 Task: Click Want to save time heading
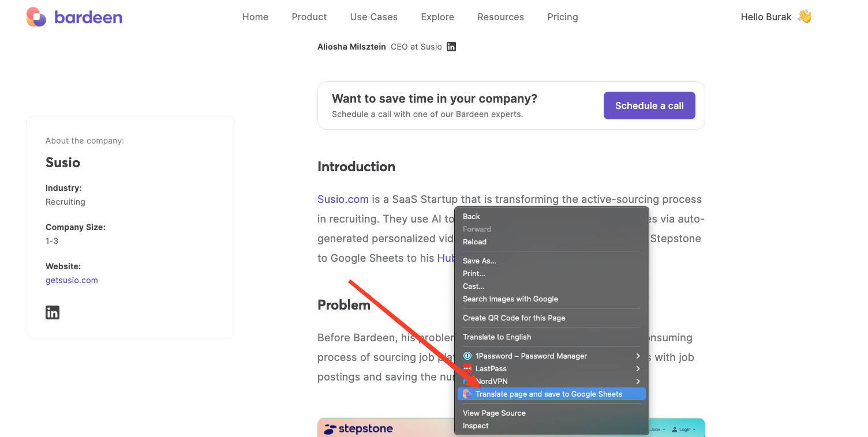[435, 99]
